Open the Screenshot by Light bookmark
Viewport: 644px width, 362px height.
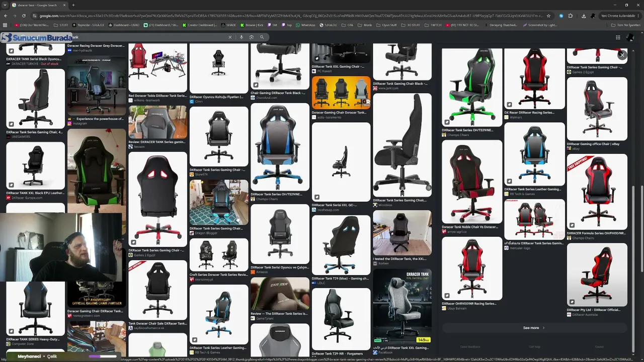(x=540, y=25)
